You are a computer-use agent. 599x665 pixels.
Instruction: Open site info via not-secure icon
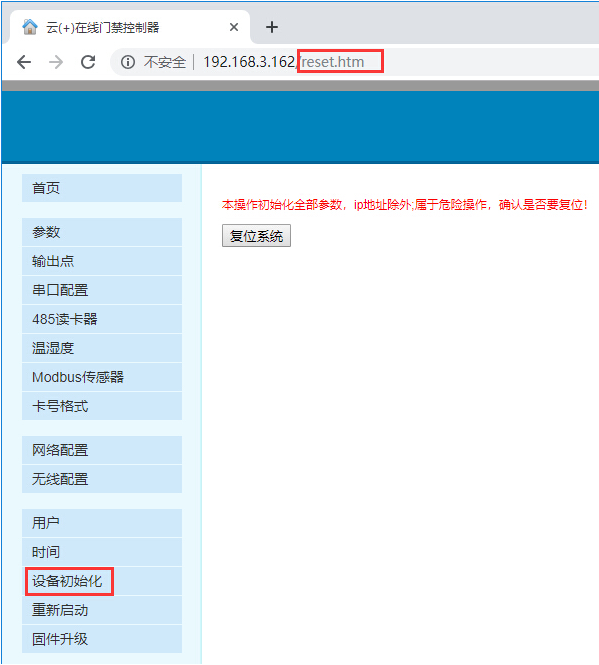tap(128, 62)
